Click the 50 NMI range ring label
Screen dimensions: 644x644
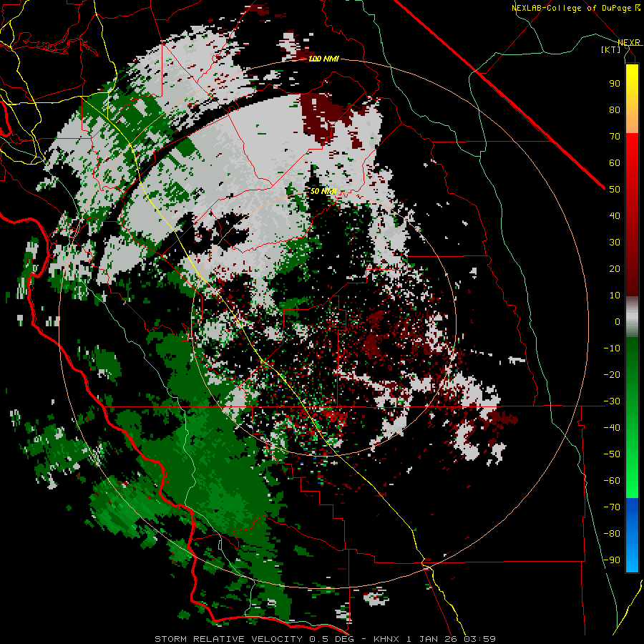click(x=323, y=191)
